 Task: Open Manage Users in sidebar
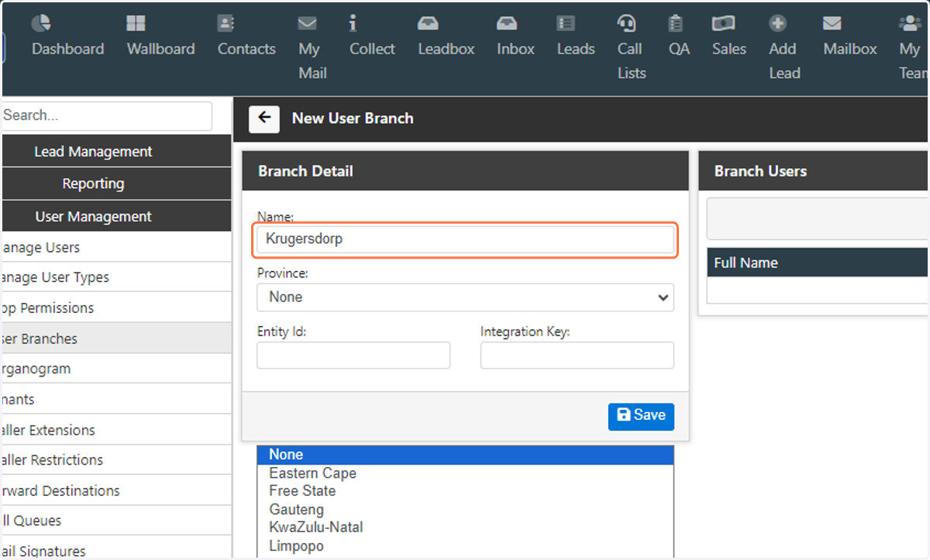point(116,248)
